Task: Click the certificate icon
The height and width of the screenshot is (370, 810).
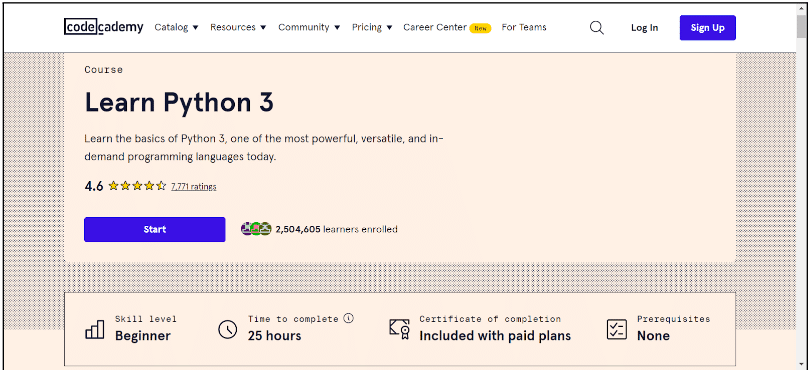Action: click(399, 329)
